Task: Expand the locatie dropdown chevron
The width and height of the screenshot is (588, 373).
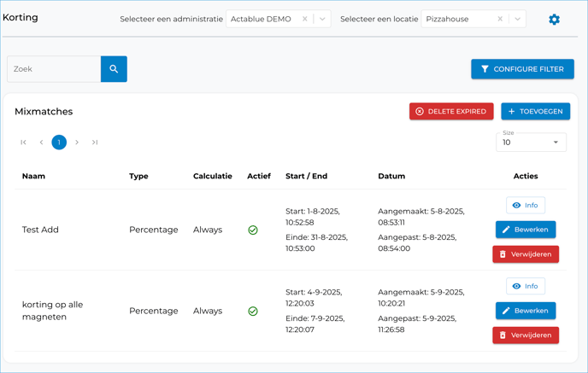Action: (517, 19)
